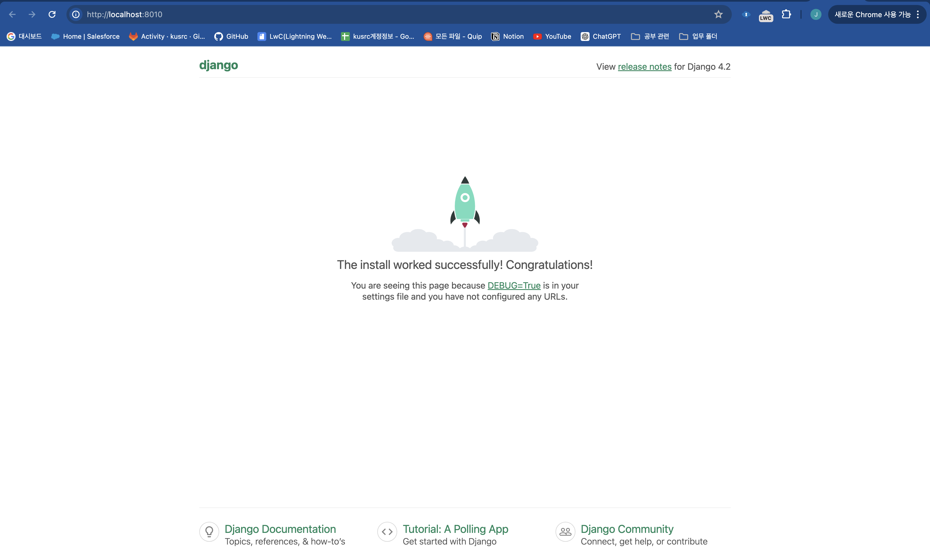Image resolution: width=930 pixels, height=560 pixels.
Task: Open the LWC extension icon
Action: point(766,15)
